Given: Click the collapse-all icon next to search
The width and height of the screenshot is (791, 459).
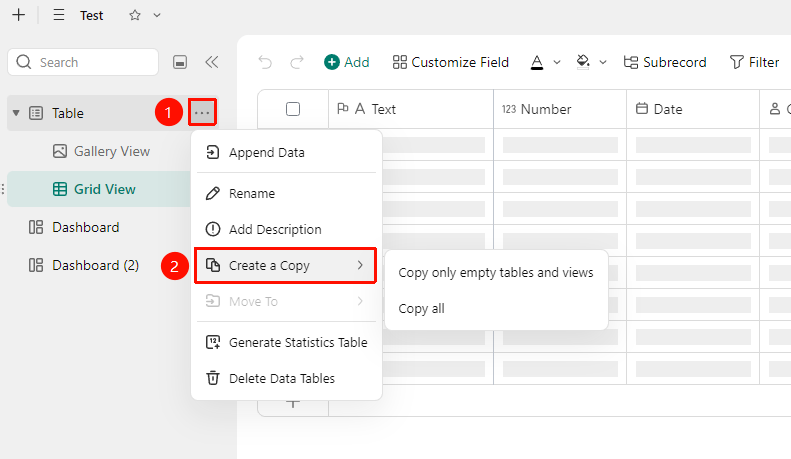Looking at the screenshot, I should [180, 62].
